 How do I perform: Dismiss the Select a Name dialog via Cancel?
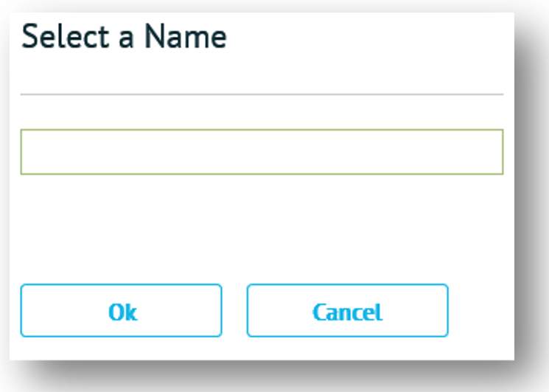coord(347,311)
